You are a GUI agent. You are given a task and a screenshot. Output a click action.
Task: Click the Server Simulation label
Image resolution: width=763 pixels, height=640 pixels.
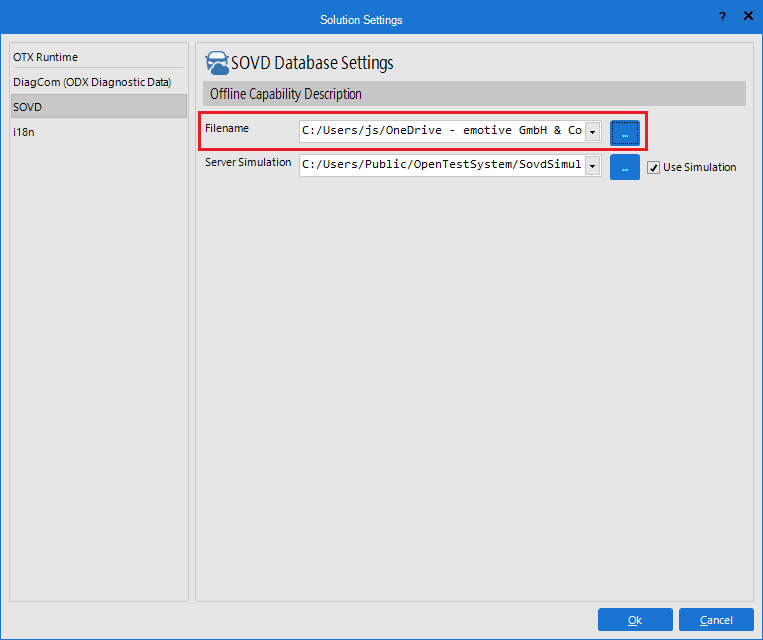point(248,162)
